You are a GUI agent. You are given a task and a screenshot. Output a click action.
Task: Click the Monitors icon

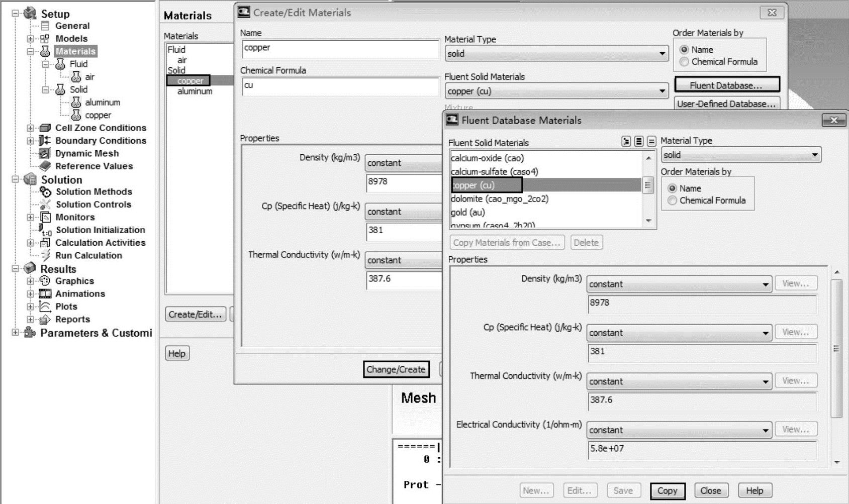(x=45, y=217)
